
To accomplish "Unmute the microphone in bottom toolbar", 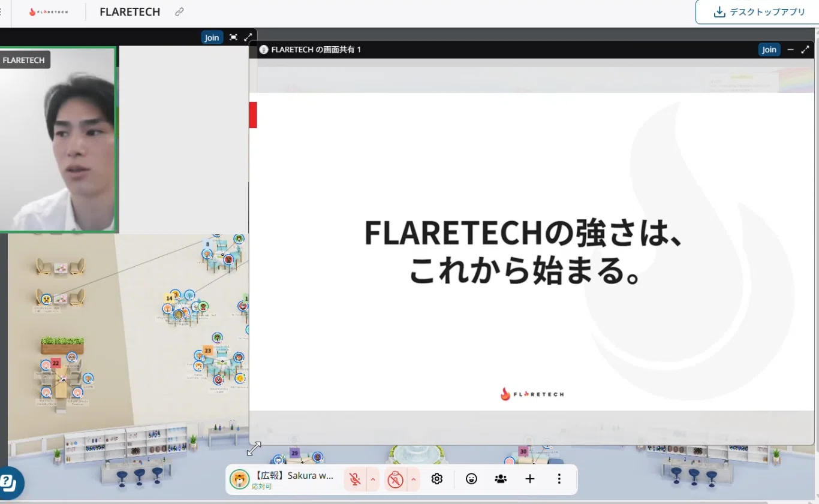I will (x=355, y=479).
